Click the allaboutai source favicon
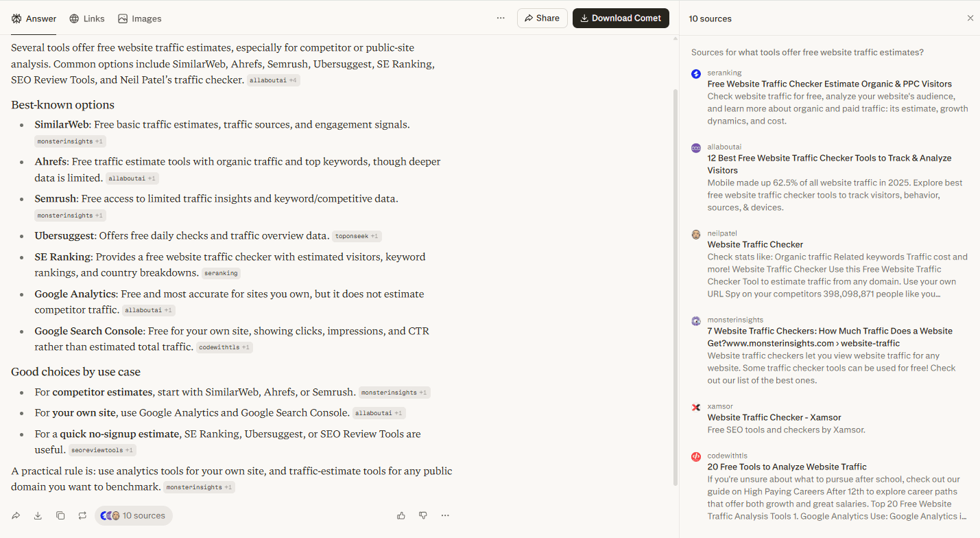980x538 pixels. [696, 148]
